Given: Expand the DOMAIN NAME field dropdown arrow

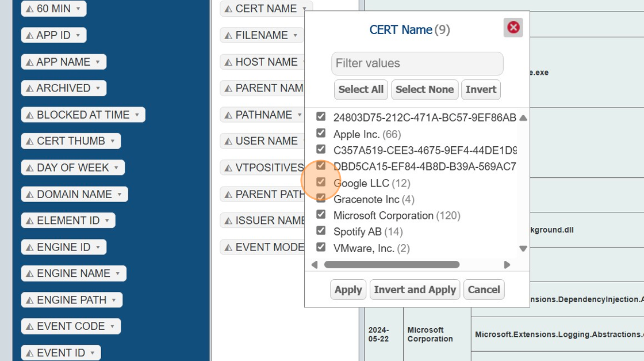Looking at the screenshot, I should pyautogui.click(x=120, y=195).
